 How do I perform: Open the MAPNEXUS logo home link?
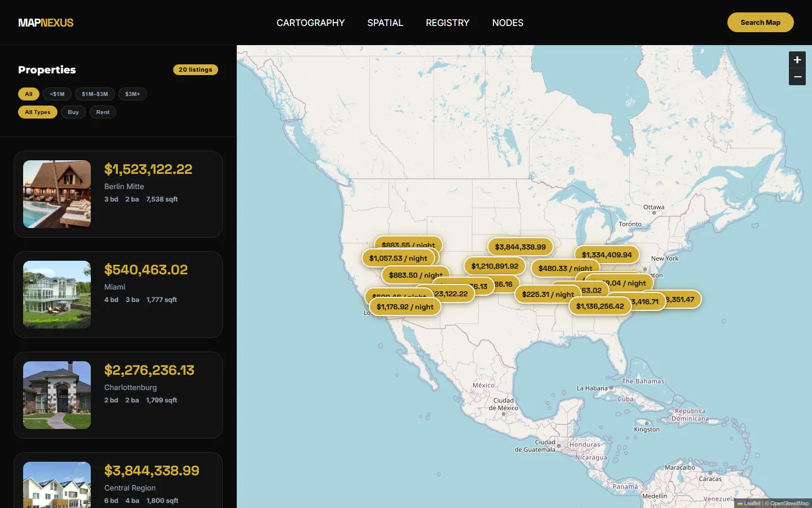[46, 23]
